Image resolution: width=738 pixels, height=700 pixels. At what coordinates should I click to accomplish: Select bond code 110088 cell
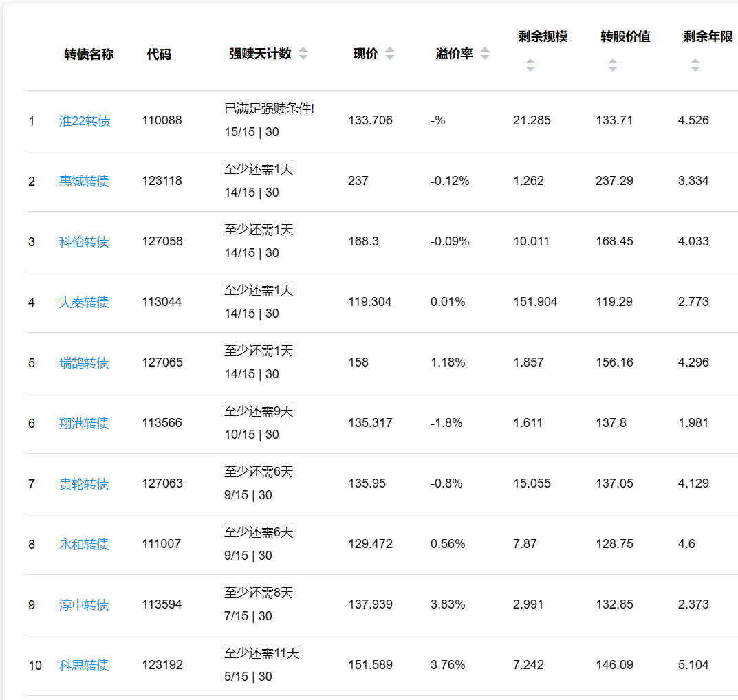(162, 121)
